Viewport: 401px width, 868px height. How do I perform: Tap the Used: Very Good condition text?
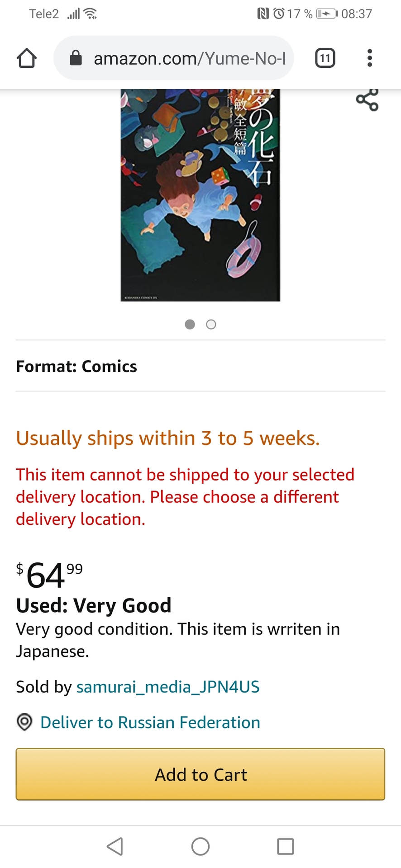pyautogui.click(x=94, y=605)
